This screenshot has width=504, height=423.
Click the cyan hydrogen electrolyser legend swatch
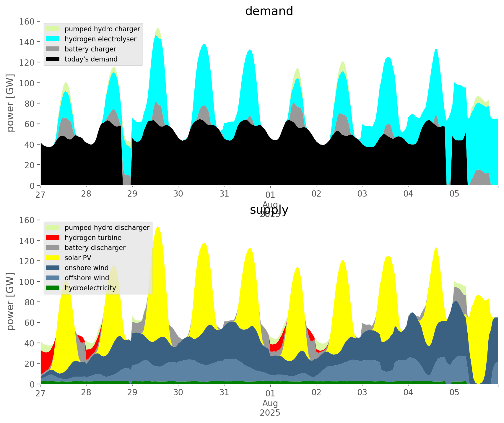point(53,39)
